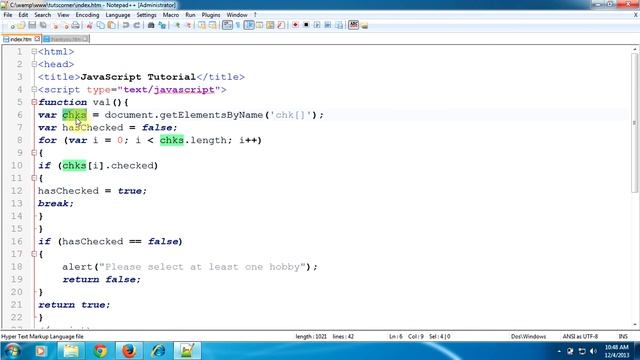Image resolution: width=640 pixels, height=360 pixels.
Task: Save the current file using toolbar
Action: pos(32,25)
